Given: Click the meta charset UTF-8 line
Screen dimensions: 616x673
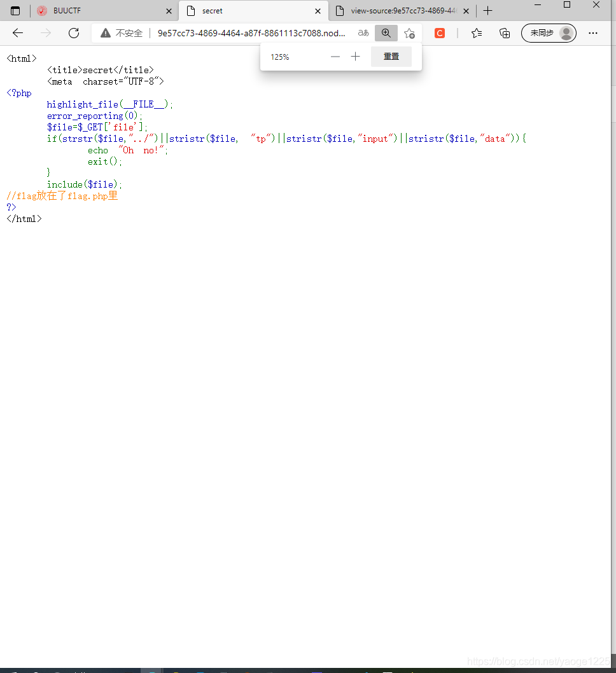Looking at the screenshot, I should [105, 81].
